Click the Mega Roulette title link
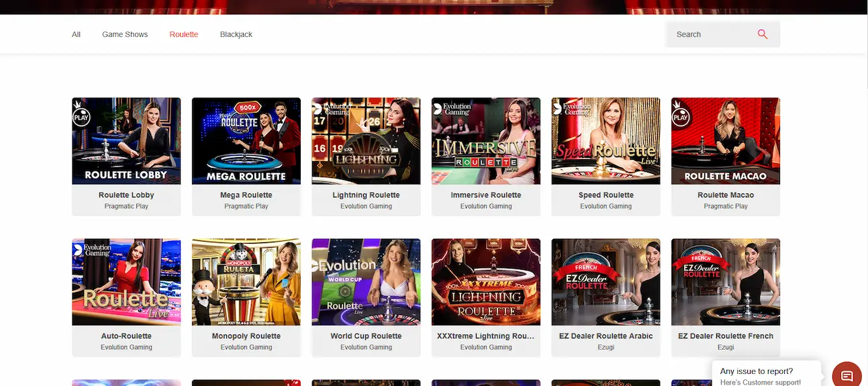 click(246, 195)
